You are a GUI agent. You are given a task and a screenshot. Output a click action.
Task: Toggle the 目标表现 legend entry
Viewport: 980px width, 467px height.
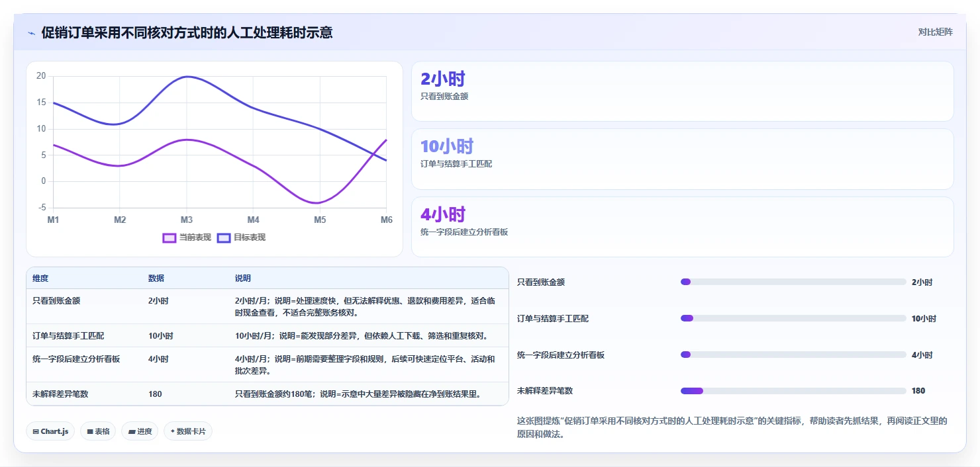point(241,237)
